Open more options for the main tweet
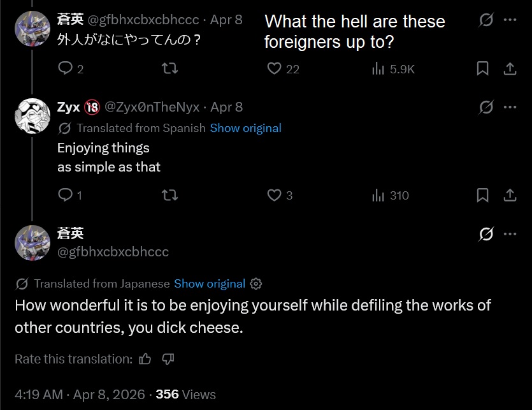The image size is (532, 410). (510, 234)
